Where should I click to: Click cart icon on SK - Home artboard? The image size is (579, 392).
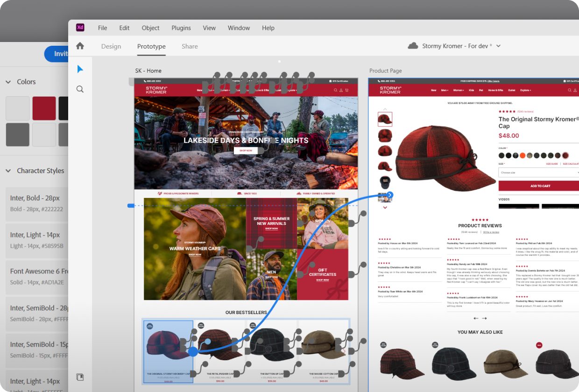346,90
